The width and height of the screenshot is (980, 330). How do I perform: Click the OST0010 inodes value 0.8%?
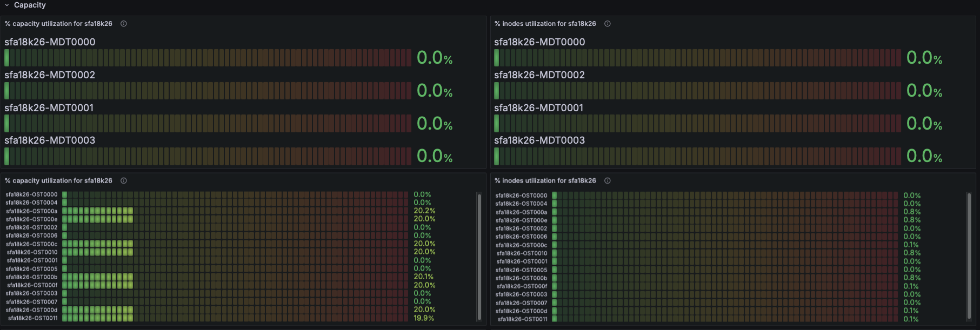tap(912, 253)
